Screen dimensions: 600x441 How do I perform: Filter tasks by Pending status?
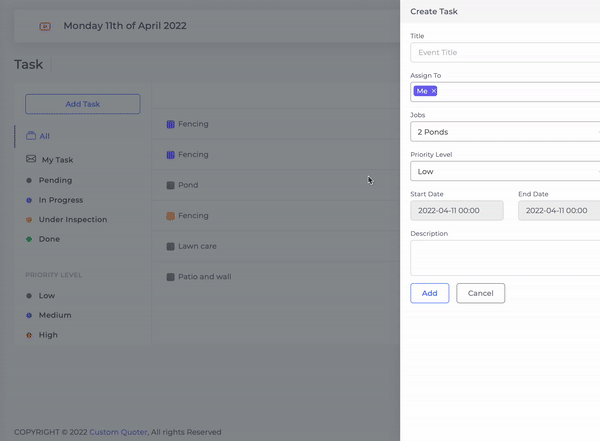(55, 180)
